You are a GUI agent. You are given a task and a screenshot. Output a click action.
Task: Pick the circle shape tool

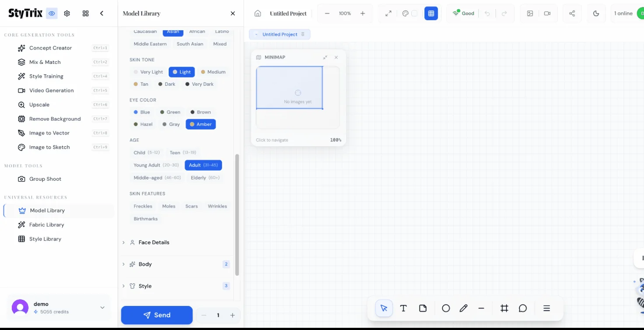pos(446,308)
